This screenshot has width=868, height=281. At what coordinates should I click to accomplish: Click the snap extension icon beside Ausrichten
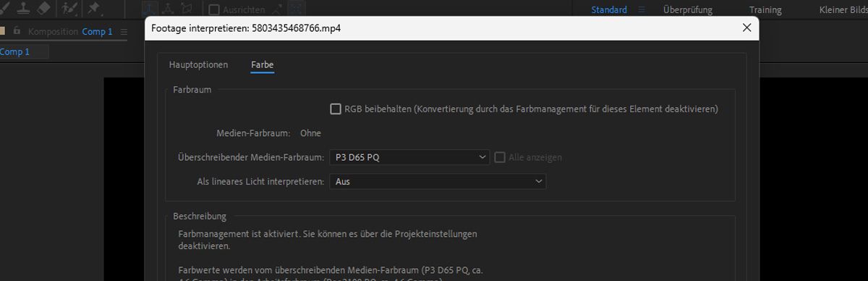276,9
